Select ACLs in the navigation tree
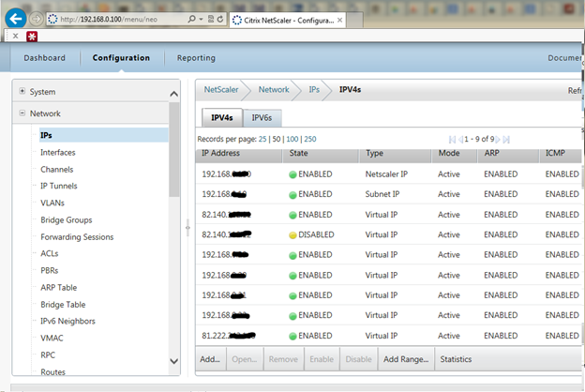 [50, 253]
